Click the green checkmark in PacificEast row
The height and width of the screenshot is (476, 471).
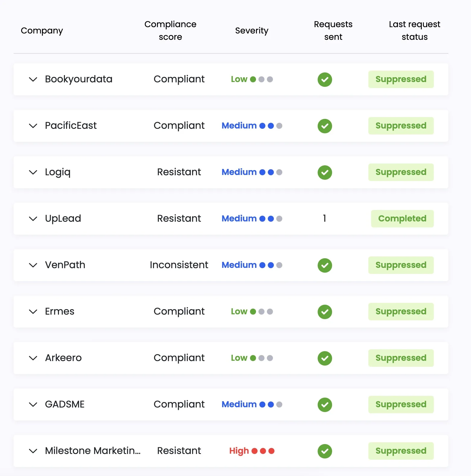(x=325, y=126)
